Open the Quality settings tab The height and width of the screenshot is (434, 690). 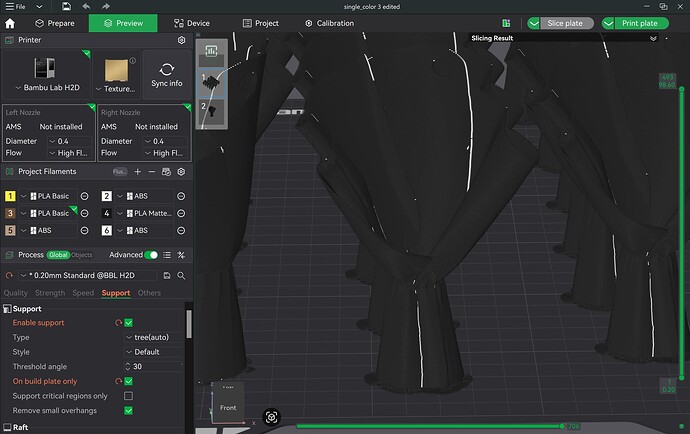(x=15, y=293)
